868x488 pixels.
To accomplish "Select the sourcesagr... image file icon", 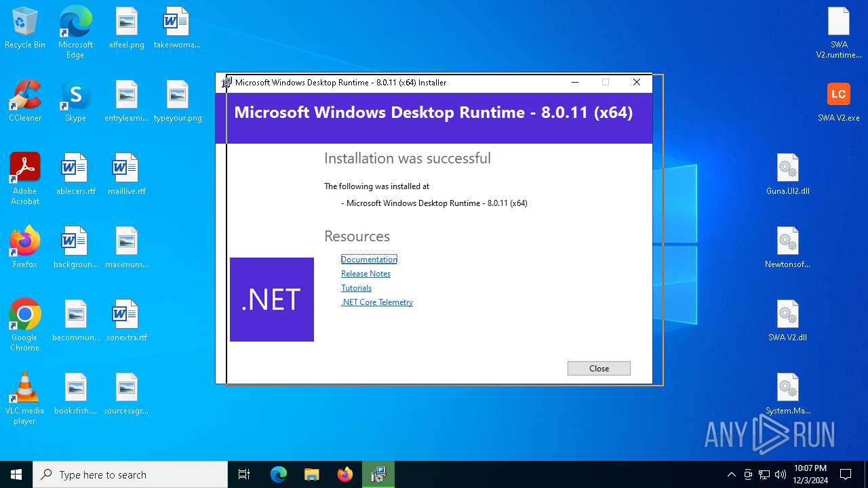I will (x=127, y=394).
